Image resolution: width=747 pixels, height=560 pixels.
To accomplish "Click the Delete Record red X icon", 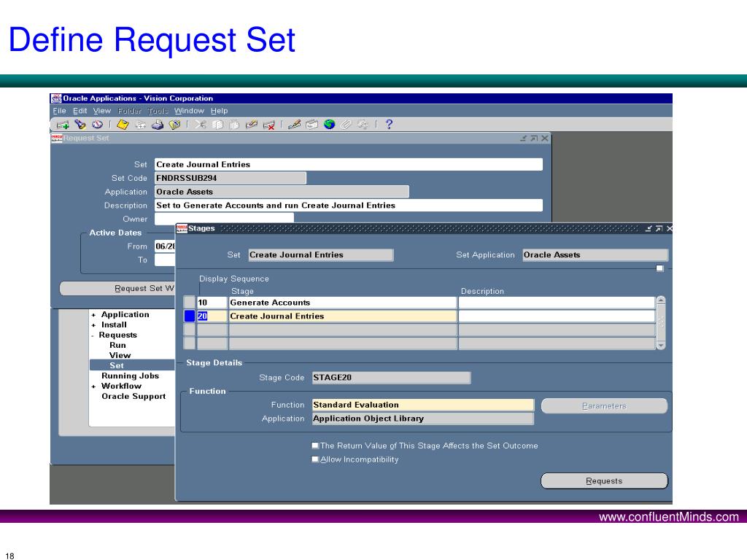I will pos(268,125).
